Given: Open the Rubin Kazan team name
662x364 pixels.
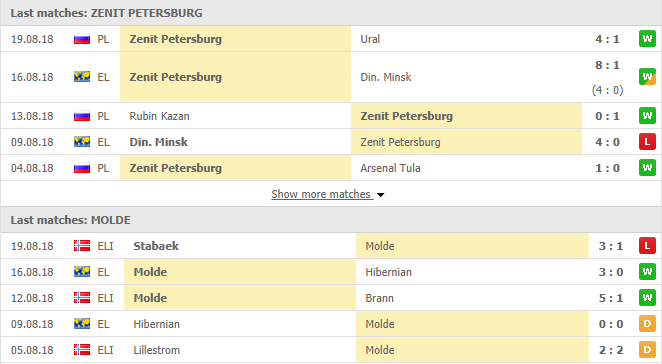Looking at the screenshot, I should [159, 116].
